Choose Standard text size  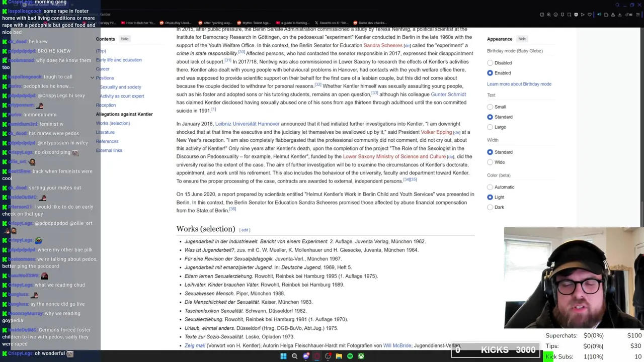[490, 117]
